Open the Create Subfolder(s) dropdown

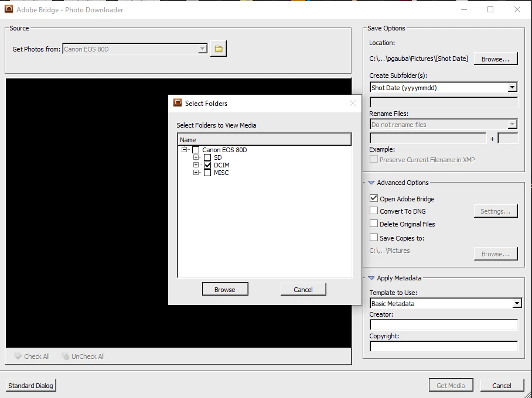coord(512,87)
